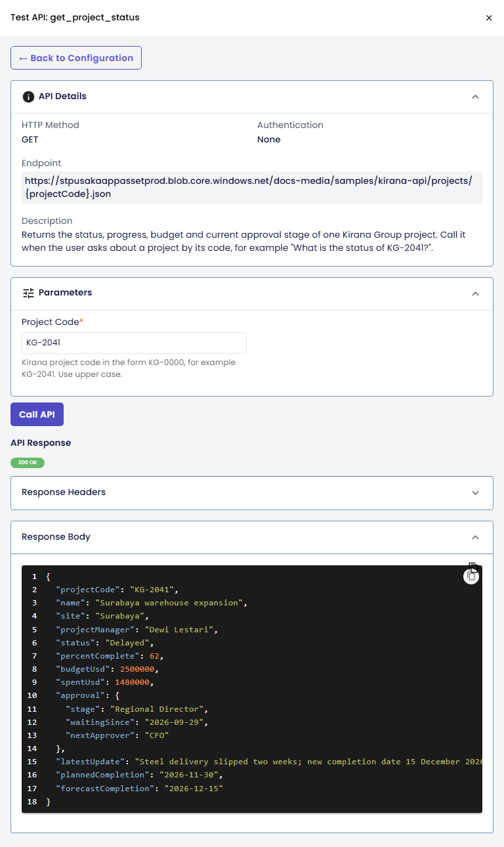The height and width of the screenshot is (847, 504).
Task: Close the Test API dialog
Action: (x=489, y=18)
